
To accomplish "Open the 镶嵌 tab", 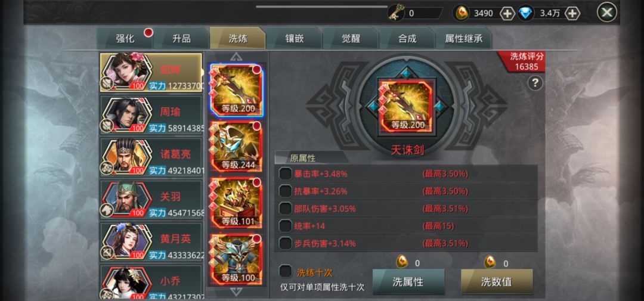I will (x=294, y=39).
